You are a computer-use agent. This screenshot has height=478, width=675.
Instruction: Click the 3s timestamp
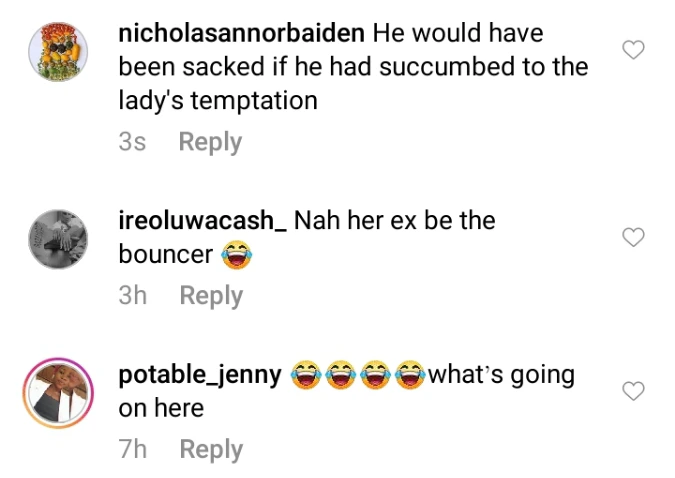coord(132,142)
